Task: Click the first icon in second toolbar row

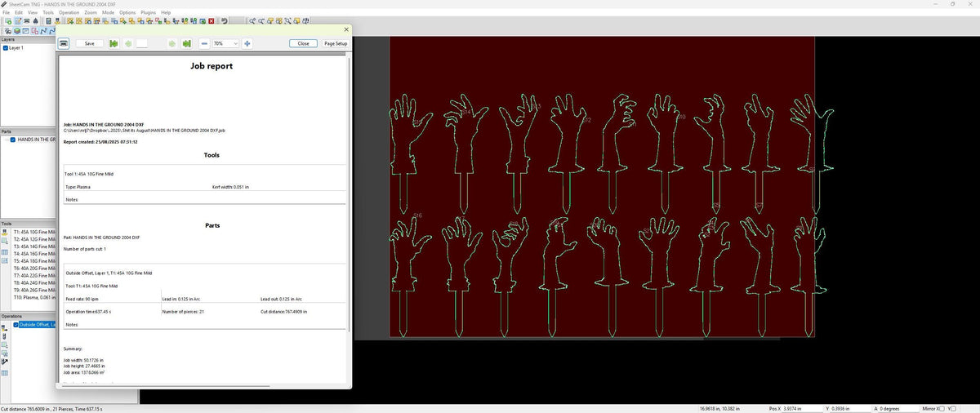Action: (8, 31)
